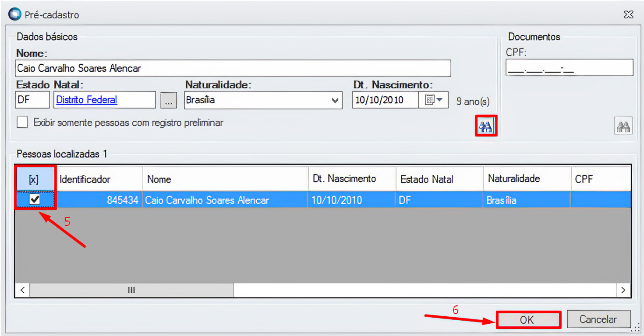Click the ellipsis button beside Distrito Federal

click(x=169, y=100)
